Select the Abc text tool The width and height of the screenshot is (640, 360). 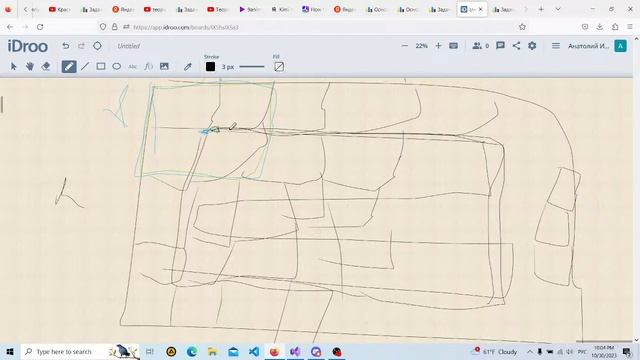click(132, 67)
